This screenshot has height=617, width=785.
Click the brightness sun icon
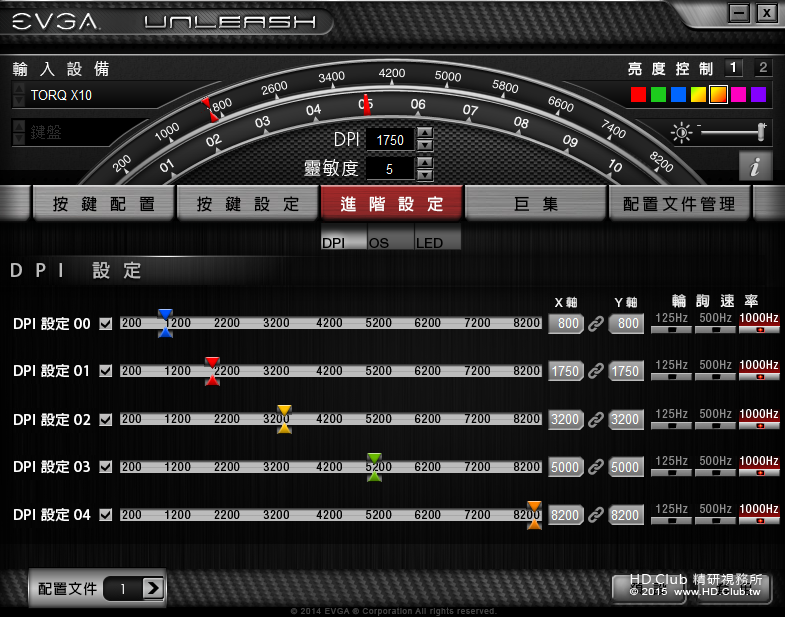click(x=681, y=133)
